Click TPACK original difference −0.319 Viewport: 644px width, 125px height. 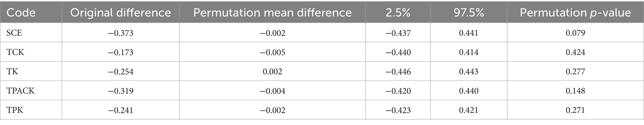(121, 91)
